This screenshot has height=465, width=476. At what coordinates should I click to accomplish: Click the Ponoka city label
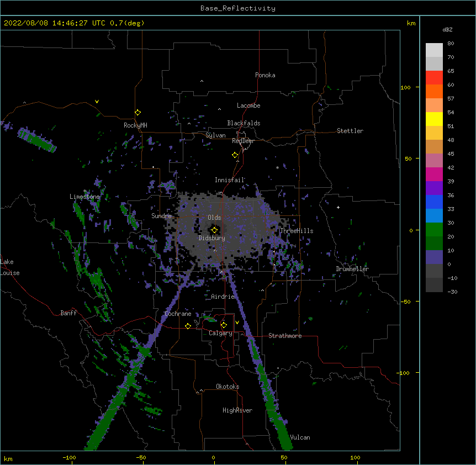click(x=265, y=75)
